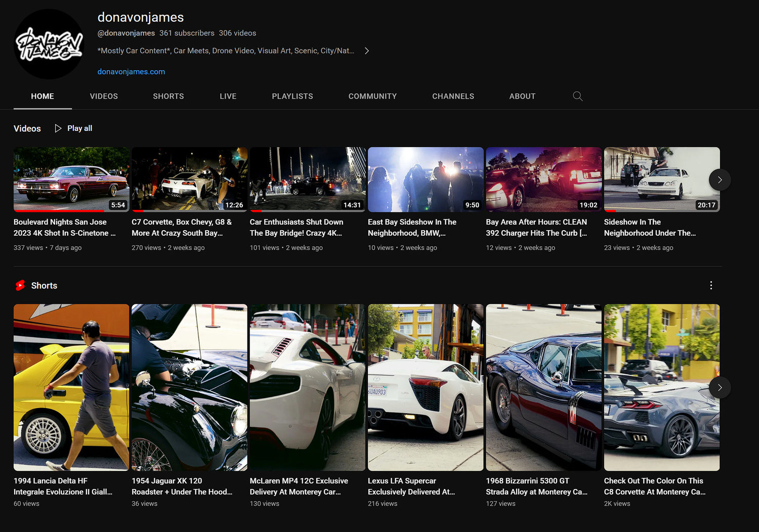Click the 392 Charger 19:02 thumbnail
Image resolution: width=759 pixels, height=532 pixels.
(x=543, y=180)
